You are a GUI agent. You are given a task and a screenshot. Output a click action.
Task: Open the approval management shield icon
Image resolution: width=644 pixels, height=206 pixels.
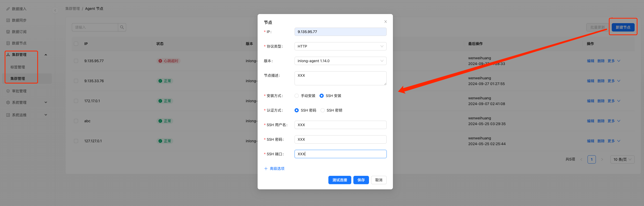click(x=8, y=91)
